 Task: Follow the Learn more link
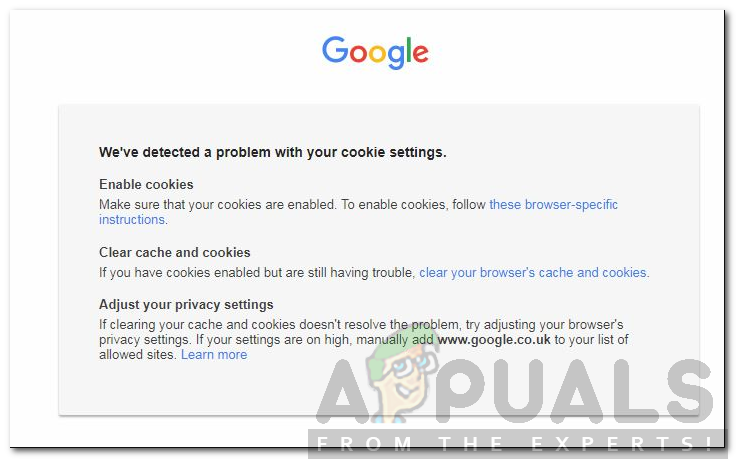(x=214, y=354)
